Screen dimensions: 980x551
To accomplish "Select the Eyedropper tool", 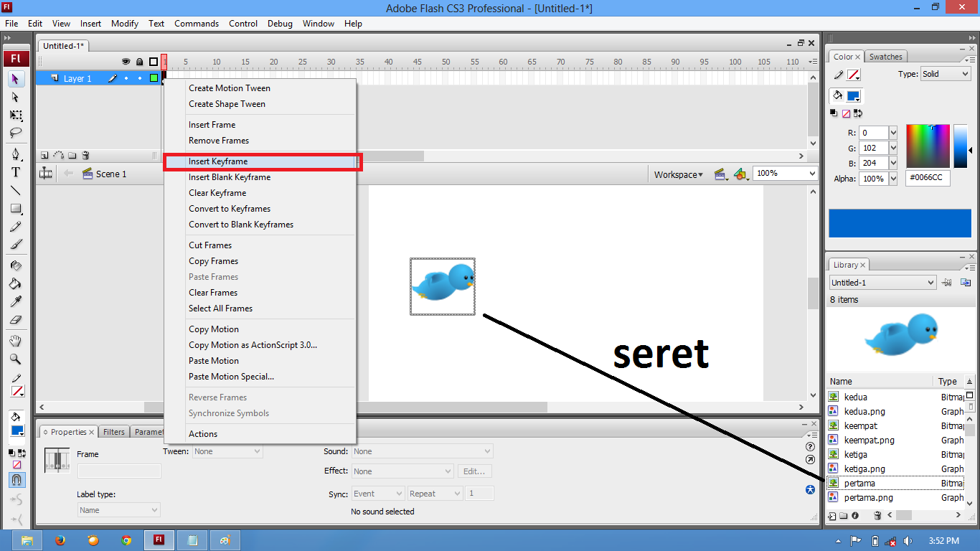I will [x=16, y=302].
